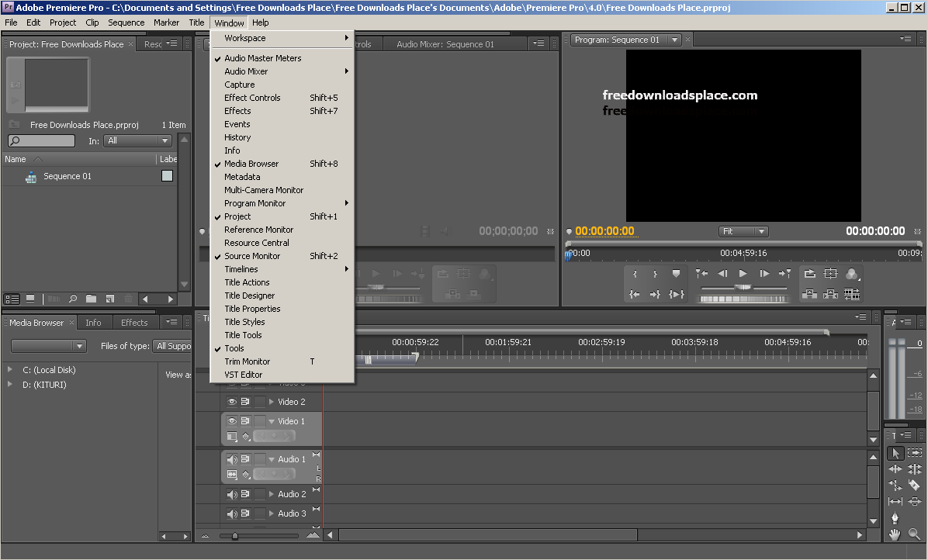Toggle sync lock on Video 2 track
Image resolution: width=928 pixels, height=560 pixels.
point(245,402)
